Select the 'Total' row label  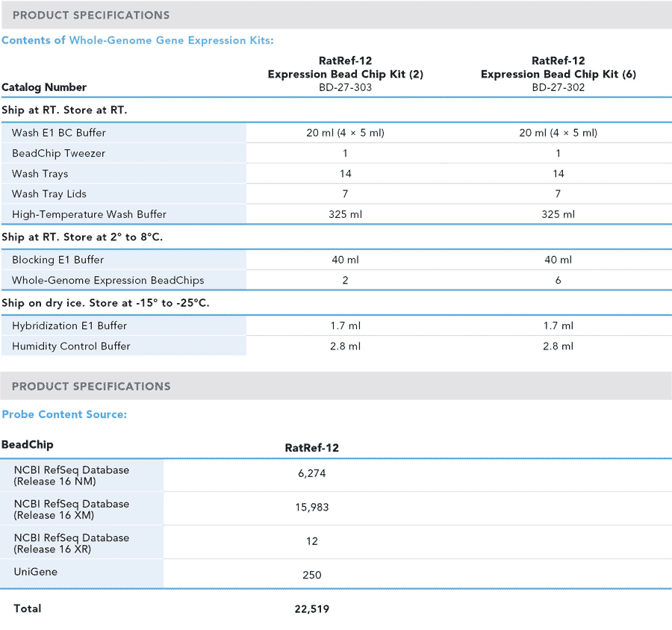(28, 608)
